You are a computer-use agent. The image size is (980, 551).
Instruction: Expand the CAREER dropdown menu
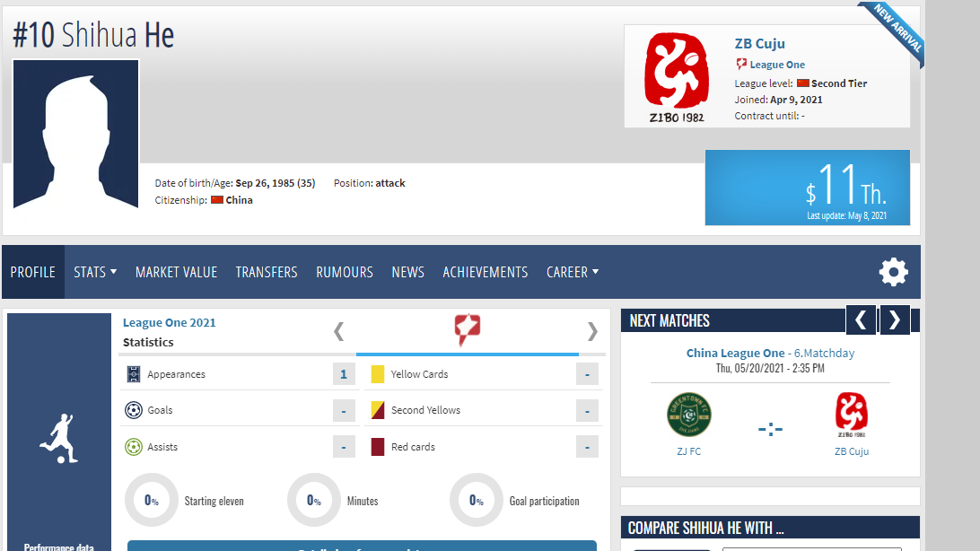573,272
